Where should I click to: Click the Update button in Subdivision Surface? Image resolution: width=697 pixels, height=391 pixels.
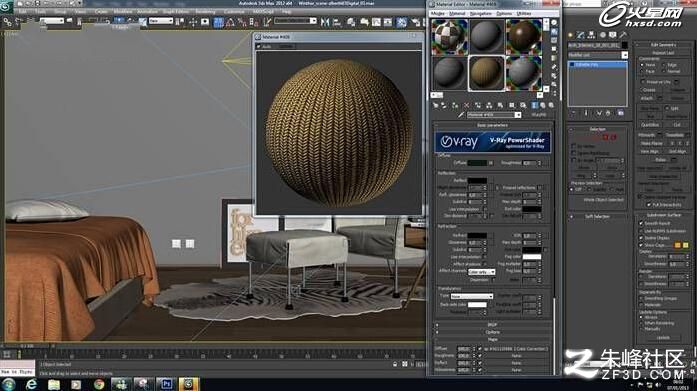[663, 338]
